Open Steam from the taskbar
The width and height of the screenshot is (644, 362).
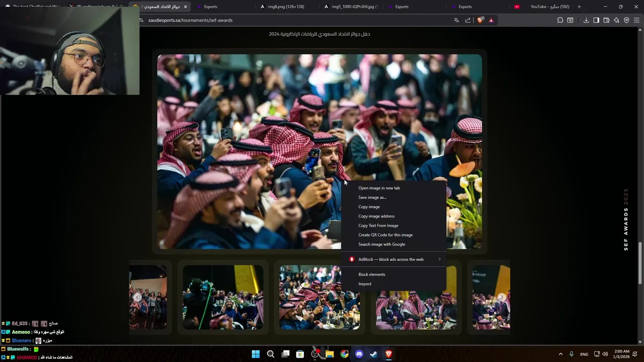[x=374, y=354]
